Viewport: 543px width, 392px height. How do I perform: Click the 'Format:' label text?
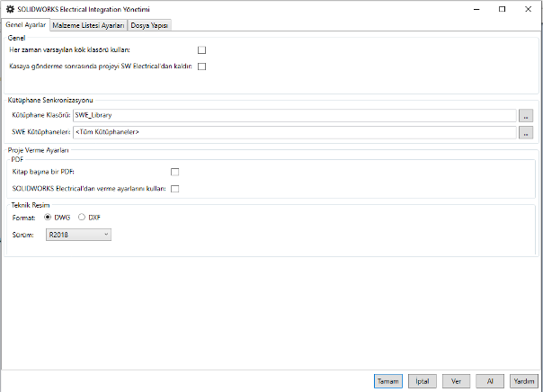pos(24,218)
